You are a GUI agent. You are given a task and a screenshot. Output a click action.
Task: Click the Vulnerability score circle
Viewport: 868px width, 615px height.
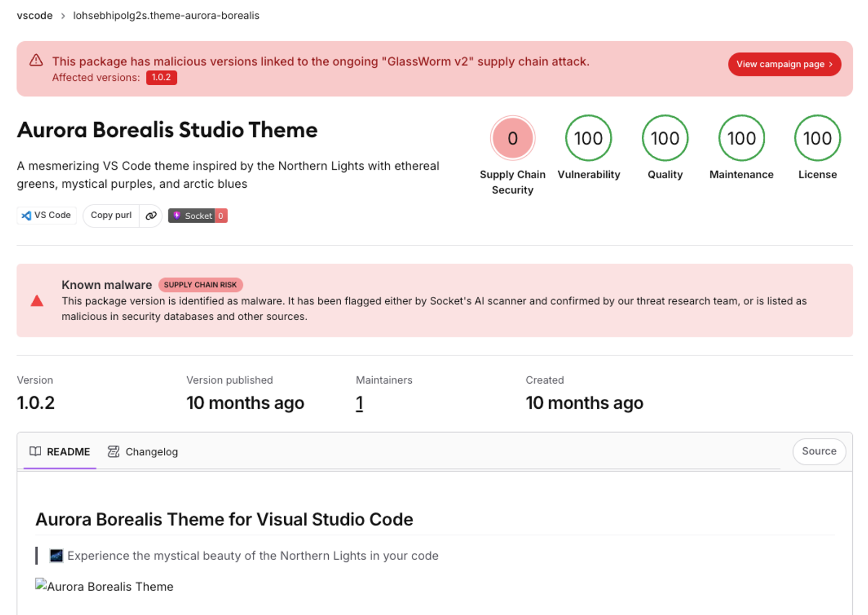(x=589, y=138)
